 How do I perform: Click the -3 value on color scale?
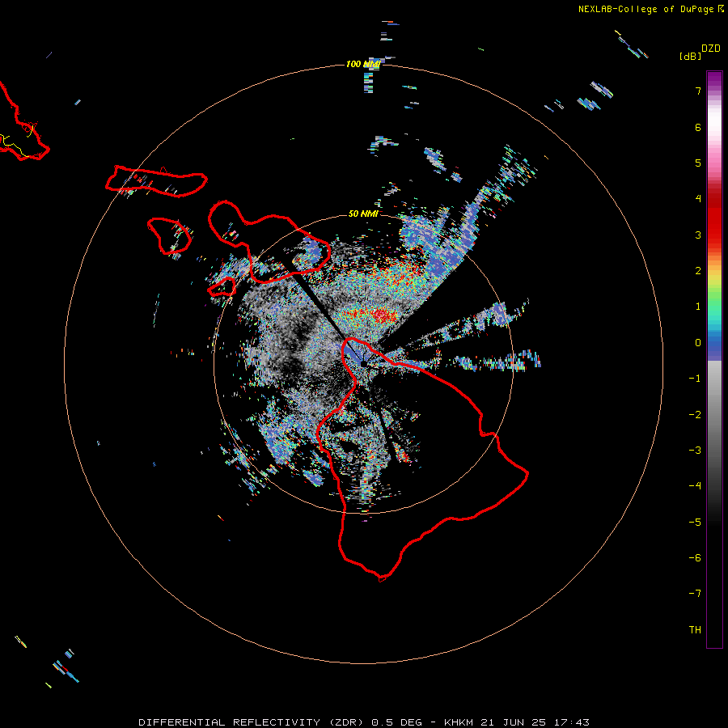pos(695,451)
